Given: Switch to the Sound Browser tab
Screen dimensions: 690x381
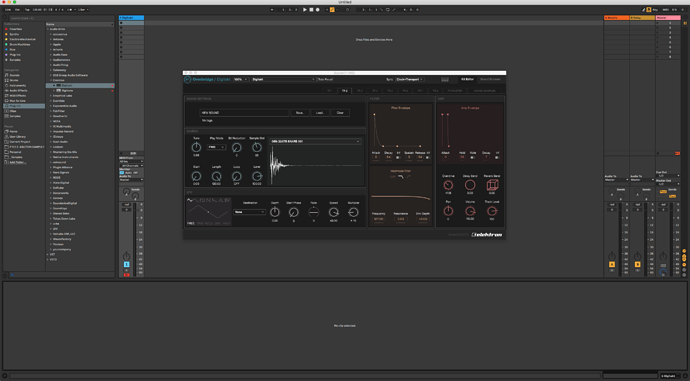Looking at the screenshot, I should (x=490, y=80).
